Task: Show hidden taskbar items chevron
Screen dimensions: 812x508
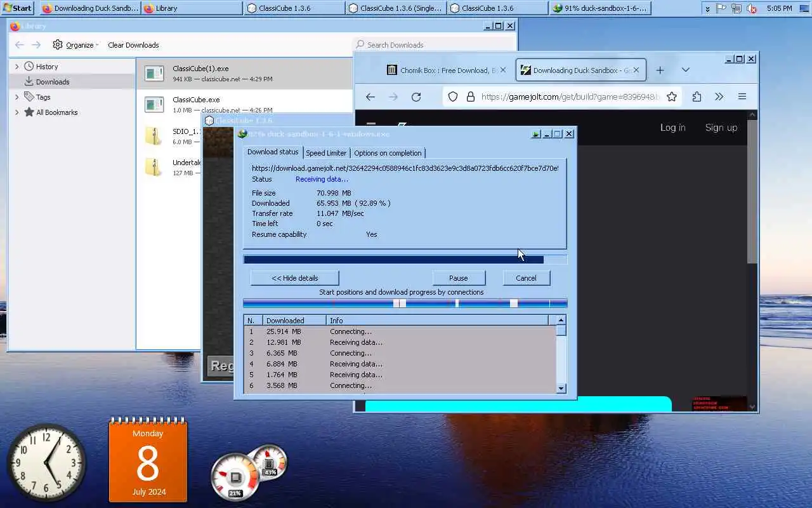Action: tap(707, 8)
